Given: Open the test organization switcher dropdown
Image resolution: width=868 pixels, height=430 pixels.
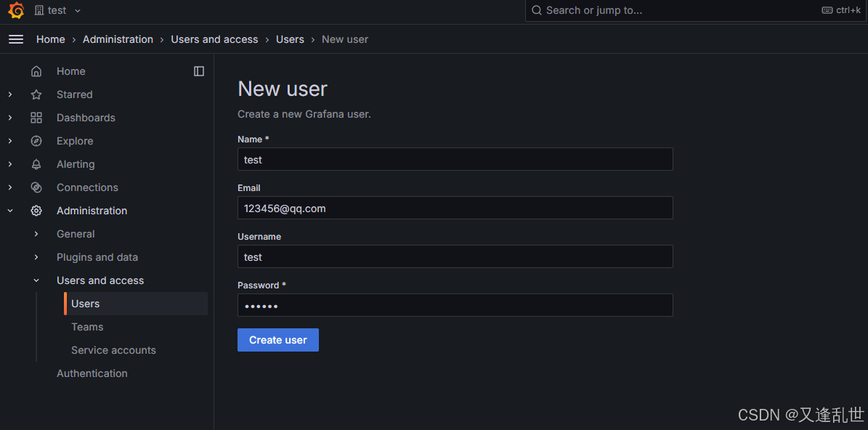Looking at the screenshot, I should click(x=57, y=10).
